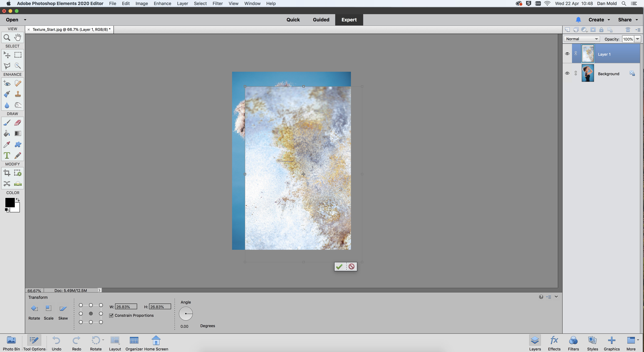Viewport: 644px width, 352px height.
Task: Select the Hand tool
Action: [17, 38]
